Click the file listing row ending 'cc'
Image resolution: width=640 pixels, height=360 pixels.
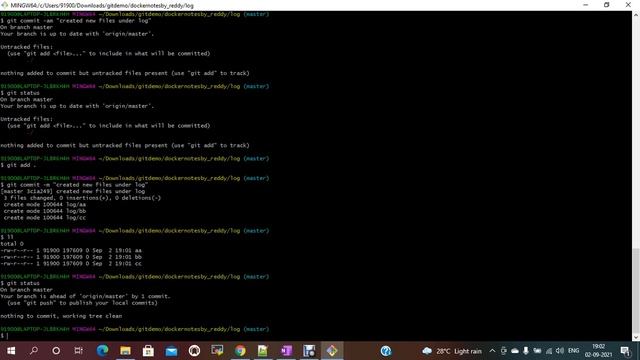[x=71, y=264]
